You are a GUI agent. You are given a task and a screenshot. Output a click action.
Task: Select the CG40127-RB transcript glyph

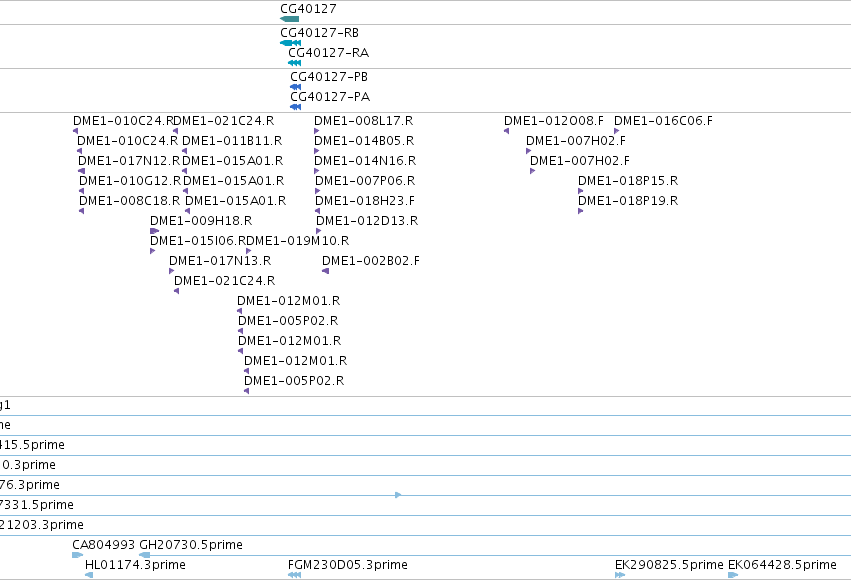coord(290,43)
